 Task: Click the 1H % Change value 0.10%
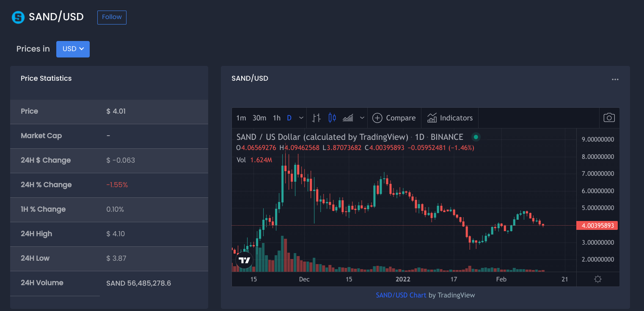tap(115, 209)
